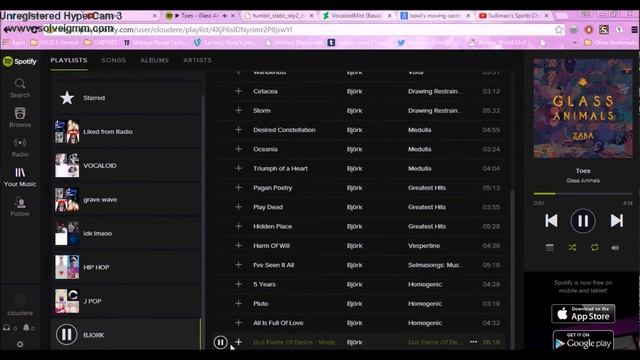The width and height of the screenshot is (640, 360).
Task: Add Storm to Your Music
Action: (x=239, y=110)
